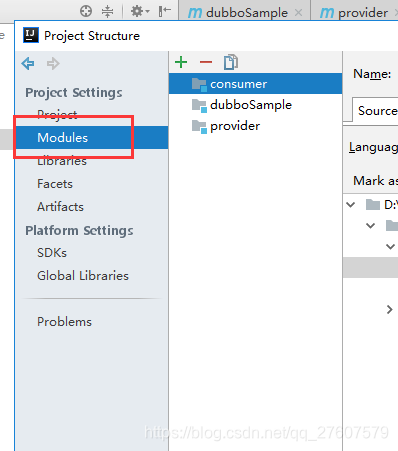The height and width of the screenshot is (451, 398).
Task: Select the consumer module
Action: click(255, 84)
